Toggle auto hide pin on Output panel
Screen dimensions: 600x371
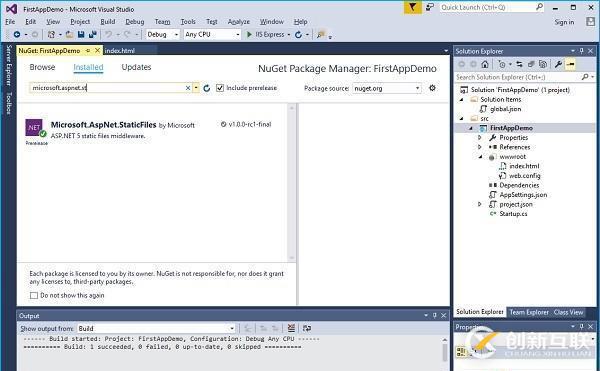tap(435, 316)
